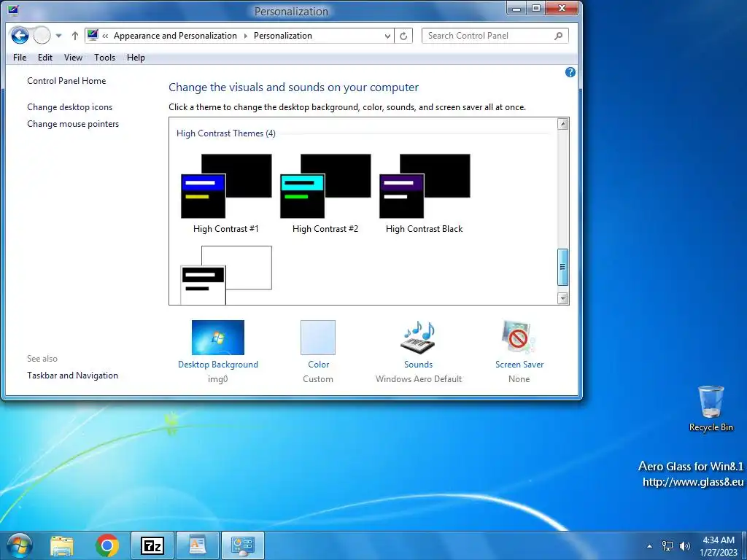Screen dimensions: 747x560
Task: Click the Forward navigation arrow
Action: (x=42, y=35)
